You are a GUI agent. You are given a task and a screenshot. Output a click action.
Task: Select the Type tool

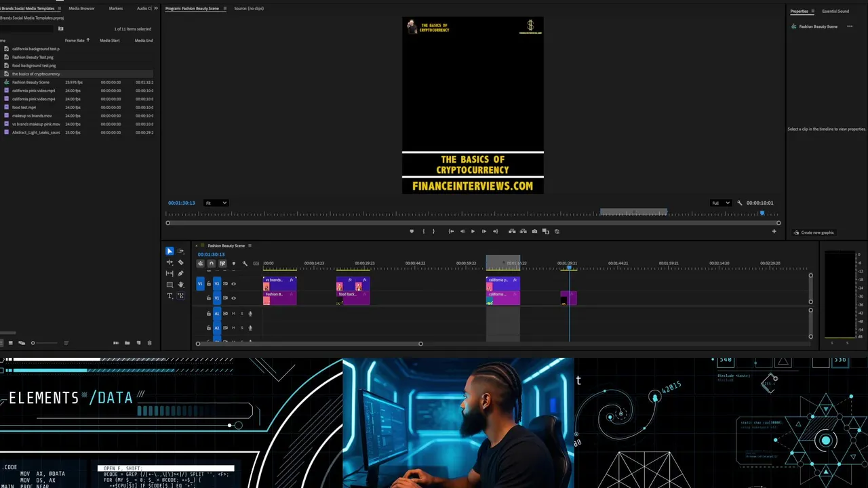[x=170, y=296]
